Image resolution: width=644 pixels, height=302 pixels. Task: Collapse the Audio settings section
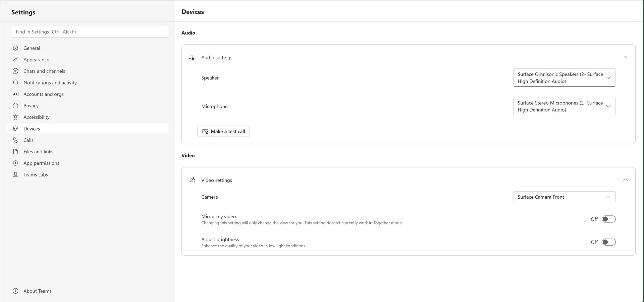point(625,57)
